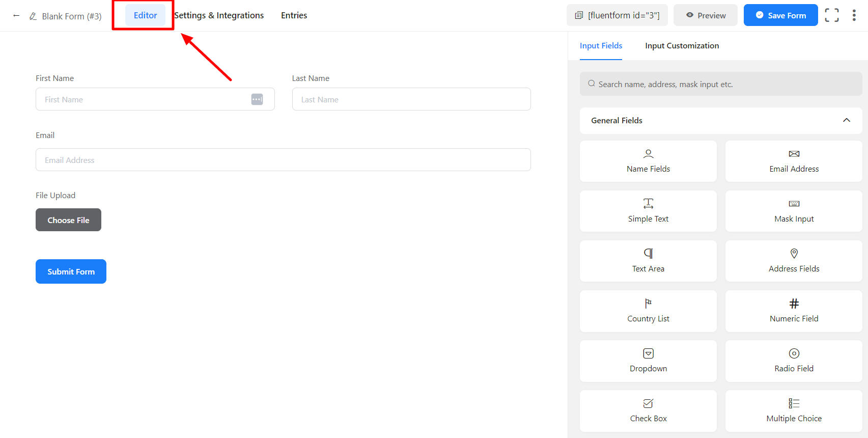This screenshot has width=868, height=438.
Task: Open the three-dot more options menu
Action: click(x=854, y=15)
